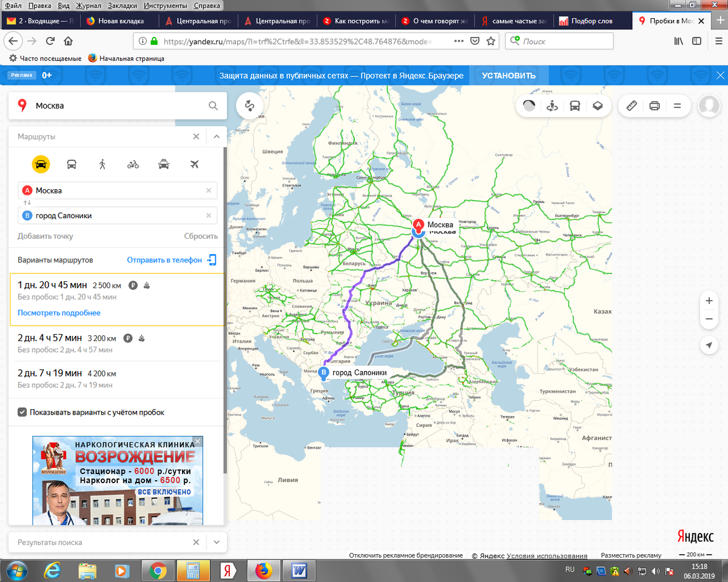Click Условия использования link
The height and width of the screenshot is (582, 728).
coord(547,555)
